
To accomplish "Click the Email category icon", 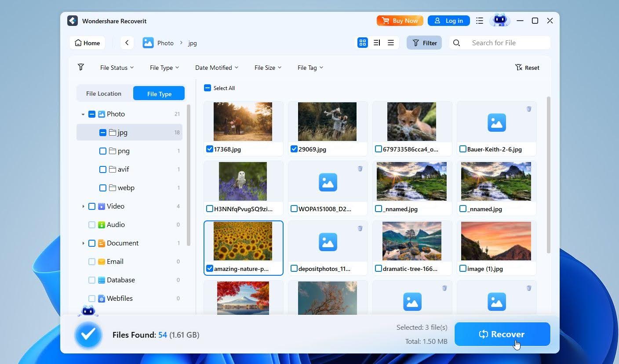I will click(x=102, y=261).
